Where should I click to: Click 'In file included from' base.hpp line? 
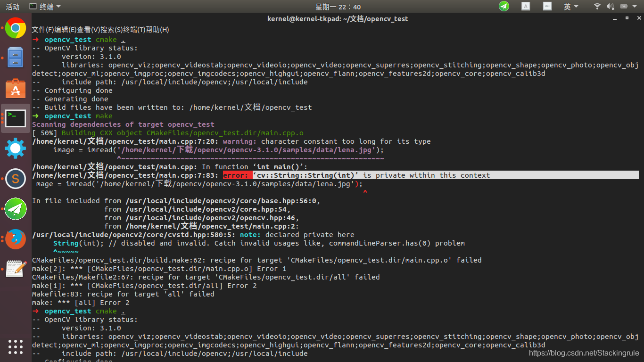point(176,201)
